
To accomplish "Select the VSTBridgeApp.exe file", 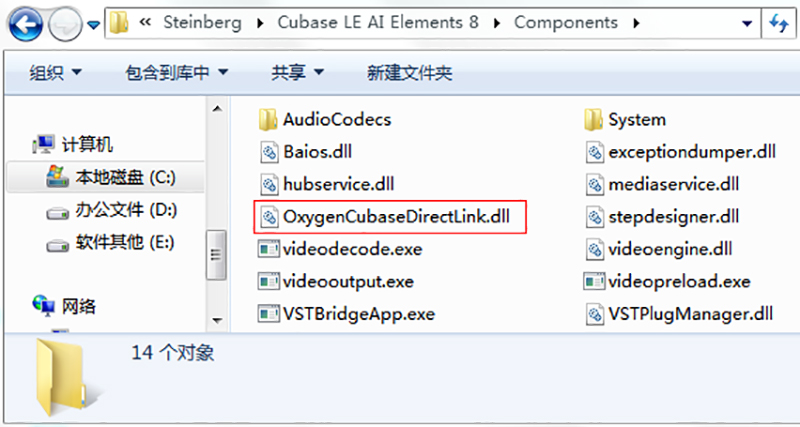I will click(346, 313).
